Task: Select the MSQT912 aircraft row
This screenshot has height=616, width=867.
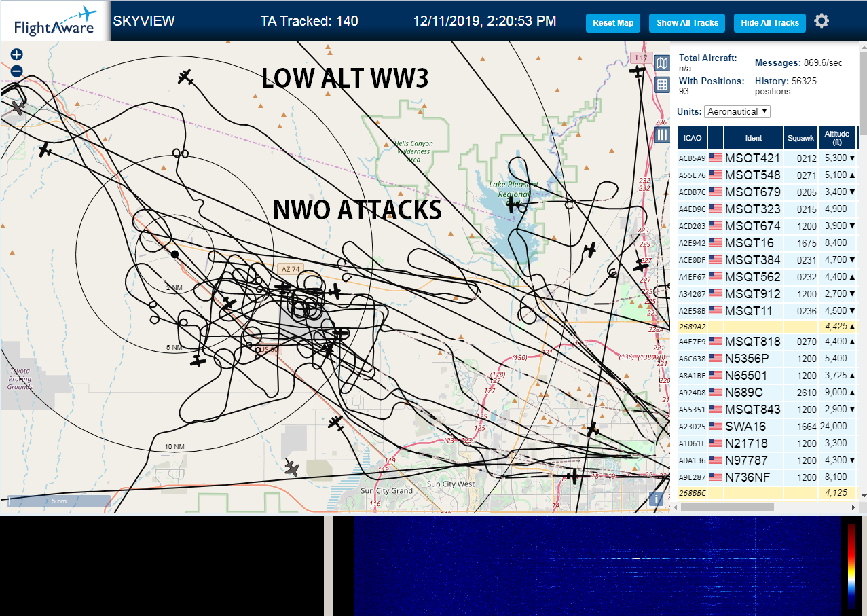Action: [x=768, y=293]
